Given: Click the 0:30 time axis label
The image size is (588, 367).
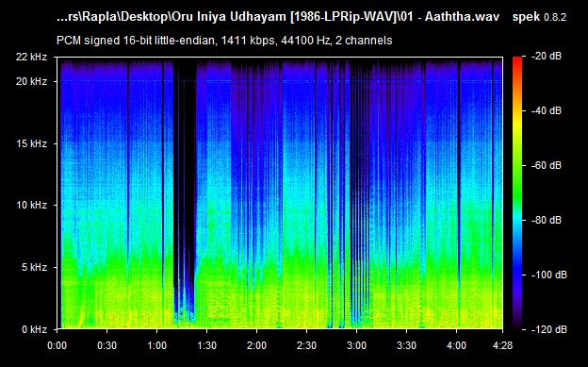Looking at the screenshot, I should pos(106,345).
